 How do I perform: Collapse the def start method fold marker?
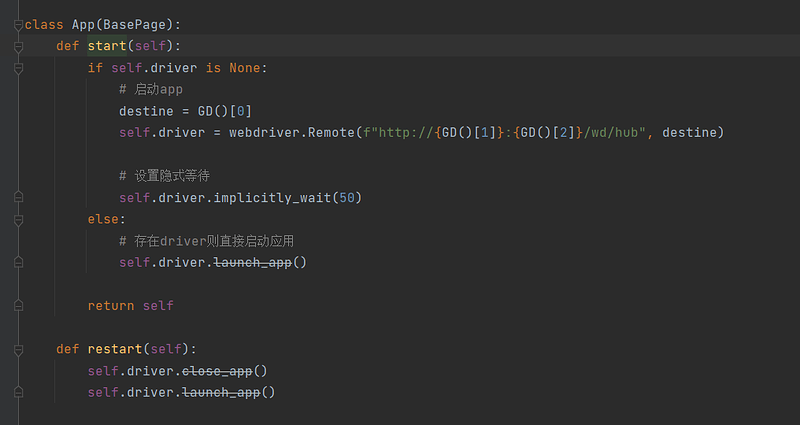(18, 46)
